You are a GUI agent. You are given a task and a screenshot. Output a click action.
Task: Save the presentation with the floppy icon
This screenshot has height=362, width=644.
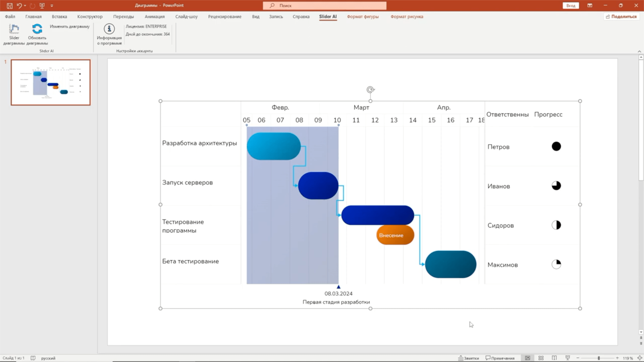(x=9, y=5)
